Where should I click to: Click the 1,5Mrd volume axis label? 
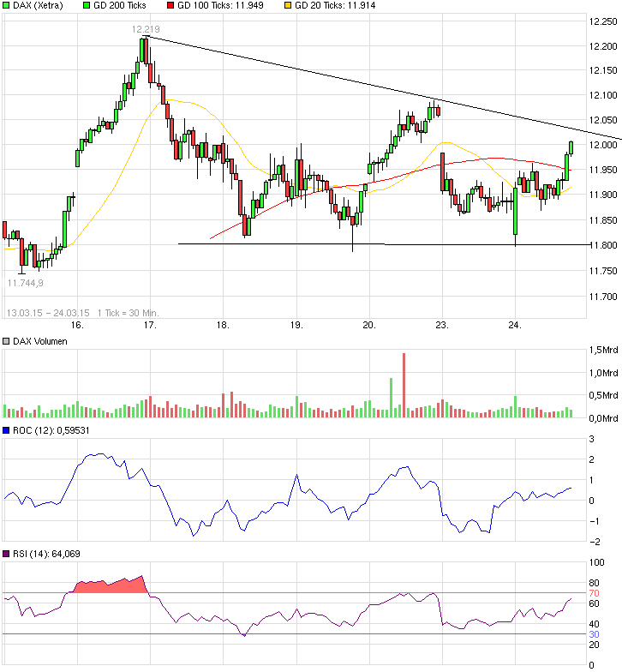point(603,350)
